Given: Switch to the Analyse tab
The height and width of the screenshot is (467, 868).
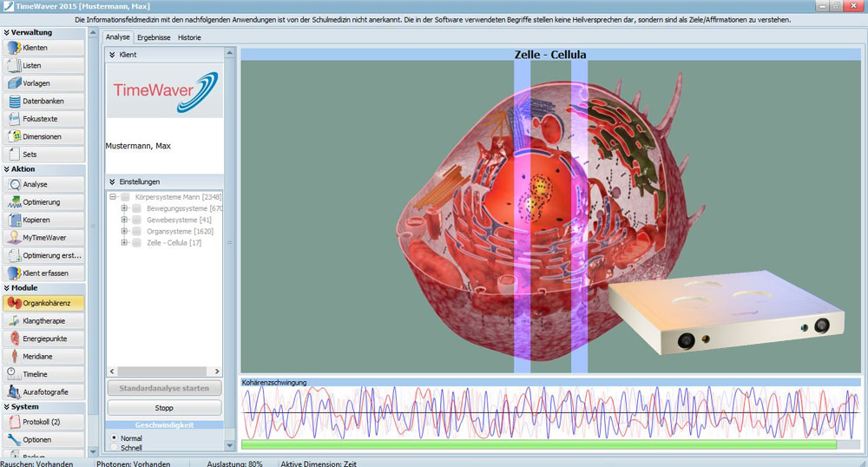Looking at the screenshot, I should pos(118,37).
